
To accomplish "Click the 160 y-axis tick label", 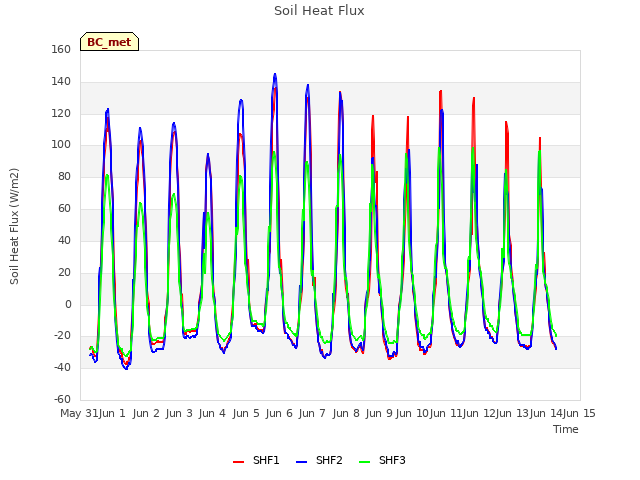I will (x=61, y=50).
